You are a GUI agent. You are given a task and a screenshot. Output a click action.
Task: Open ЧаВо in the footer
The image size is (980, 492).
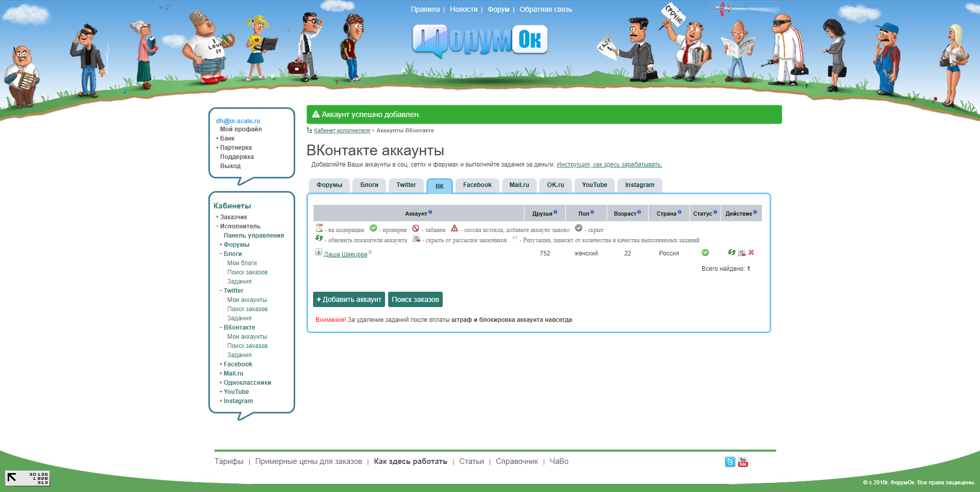559,461
